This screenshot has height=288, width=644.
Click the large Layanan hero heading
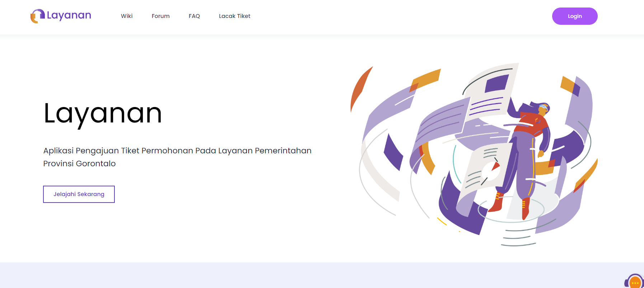point(103,113)
